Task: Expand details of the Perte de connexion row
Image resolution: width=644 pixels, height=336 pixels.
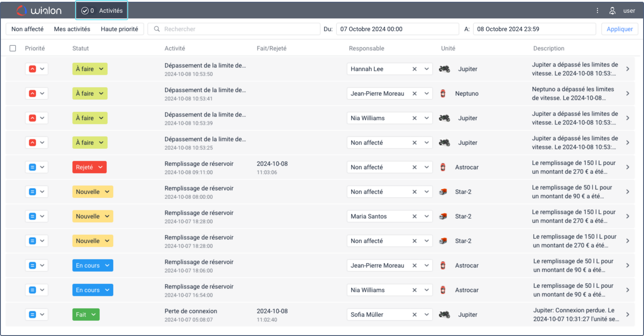Action: coord(628,315)
